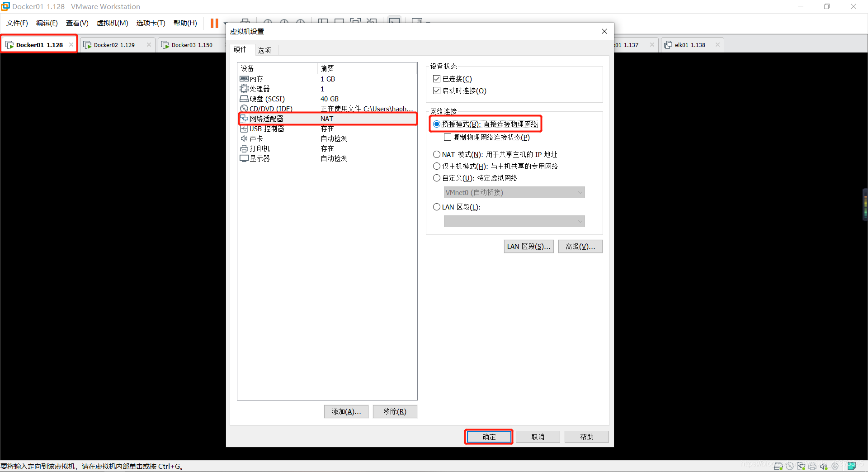Open LAN 区段(S)... settings button
868x472 pixels.
pos(528,246)
